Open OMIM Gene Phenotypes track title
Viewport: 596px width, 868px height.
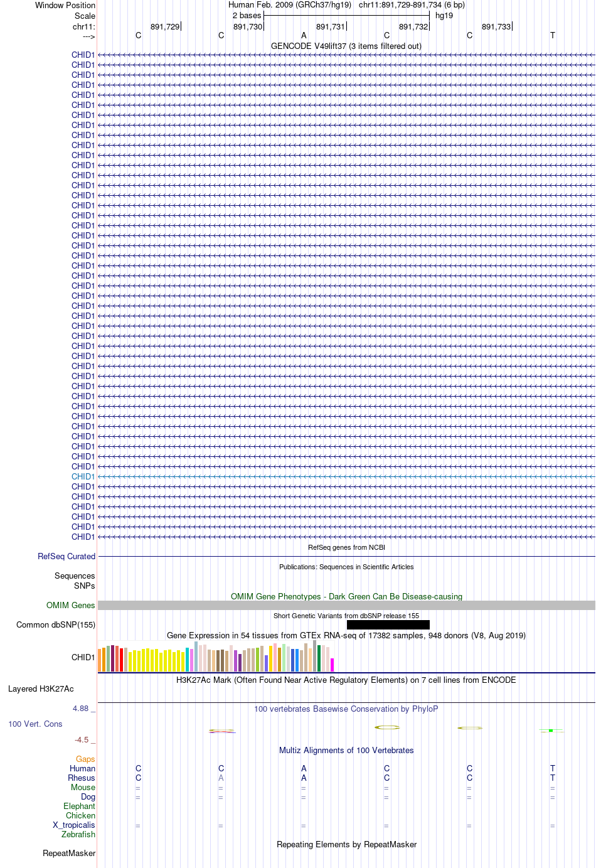[346, 596]
